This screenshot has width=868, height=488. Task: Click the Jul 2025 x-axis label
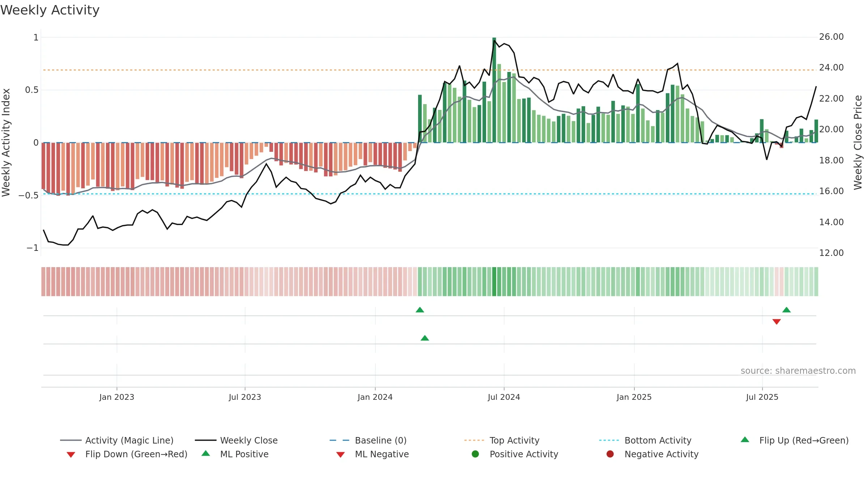tap(762, 397)
